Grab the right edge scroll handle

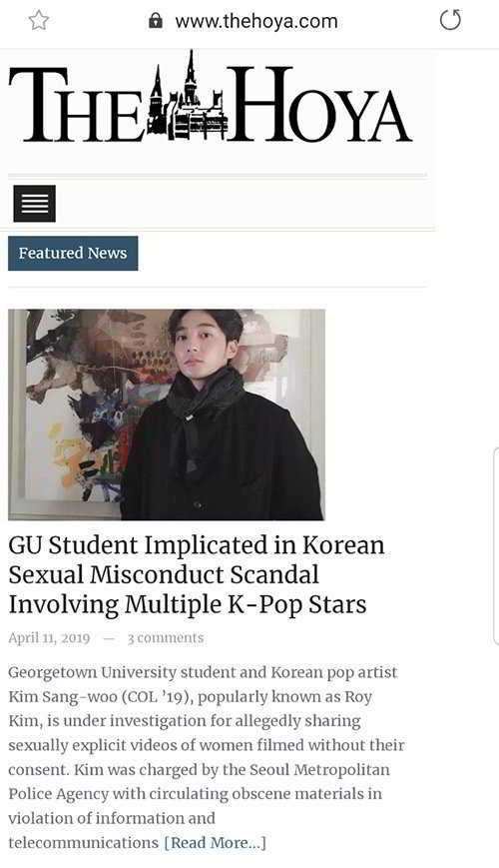point(496,546)
